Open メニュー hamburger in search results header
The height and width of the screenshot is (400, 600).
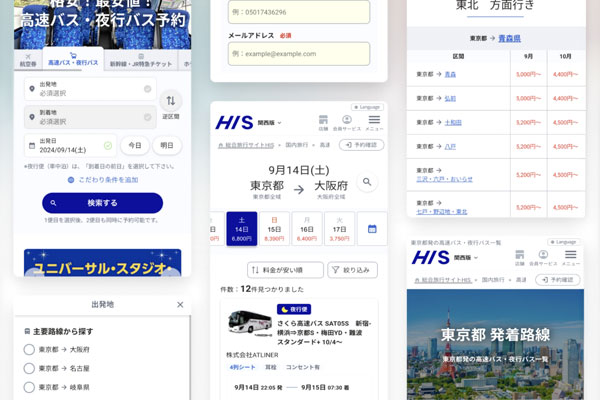(x=374, y=120)
